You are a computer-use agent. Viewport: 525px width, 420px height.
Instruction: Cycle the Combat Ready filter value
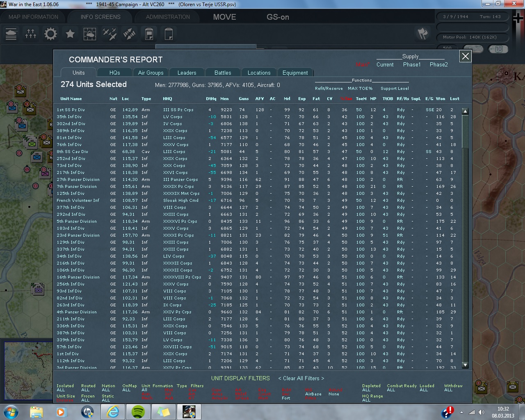tap(391, 390)
